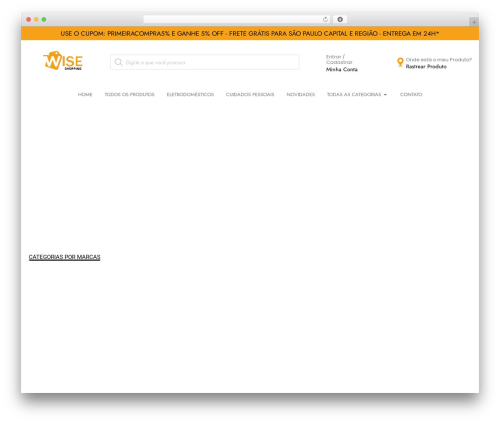This screenshot has width=500, height=423.
Task: Open the CONTATO menu item
Action: click(x=411, y=95)
